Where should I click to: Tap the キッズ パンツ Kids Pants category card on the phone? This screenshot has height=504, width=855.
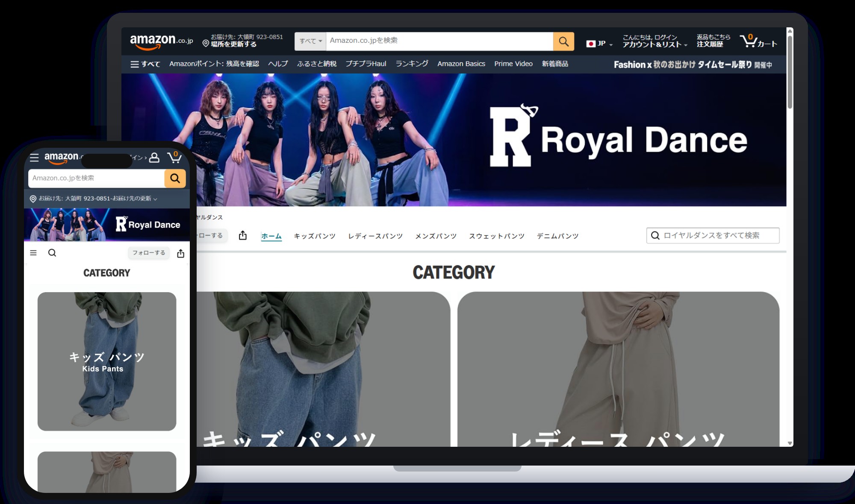[107, 361]
